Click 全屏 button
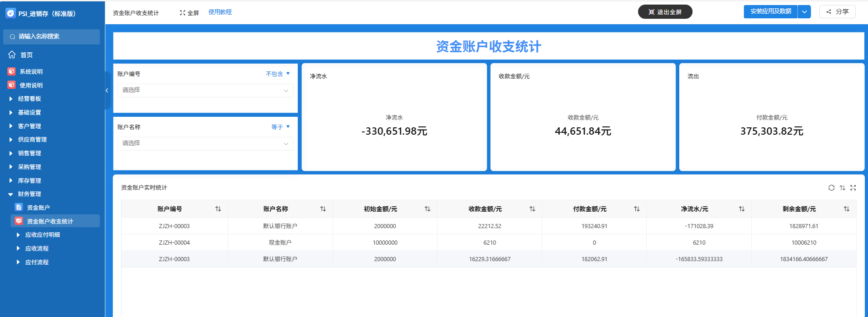 tap(189, 13)
